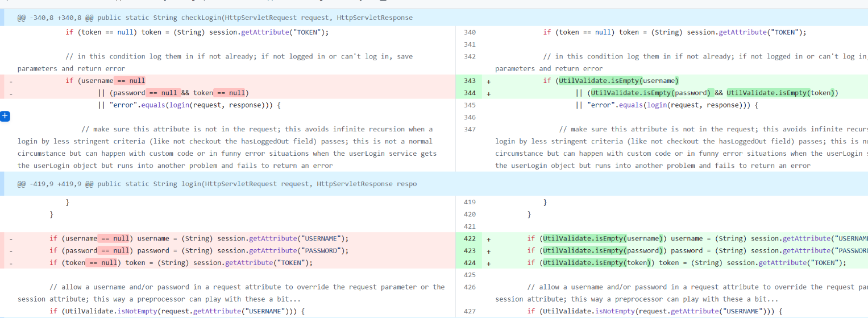Select line number 342
The image size is (868, 318).
(x=470, y=56)
